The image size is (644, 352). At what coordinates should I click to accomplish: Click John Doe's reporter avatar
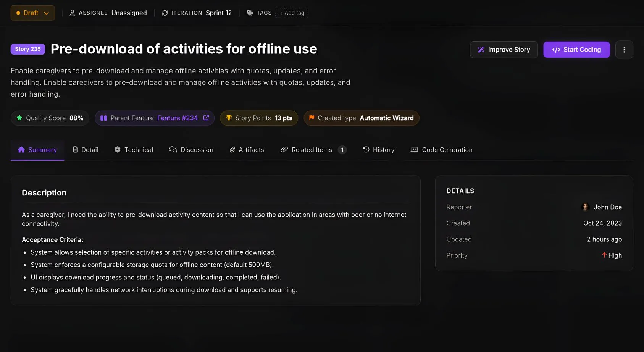(586, 207)
